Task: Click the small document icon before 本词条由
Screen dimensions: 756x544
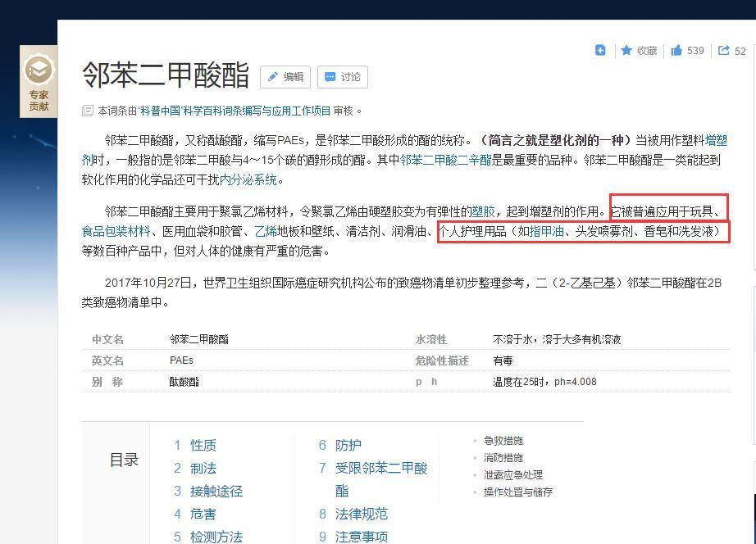Action: point(88,111)
